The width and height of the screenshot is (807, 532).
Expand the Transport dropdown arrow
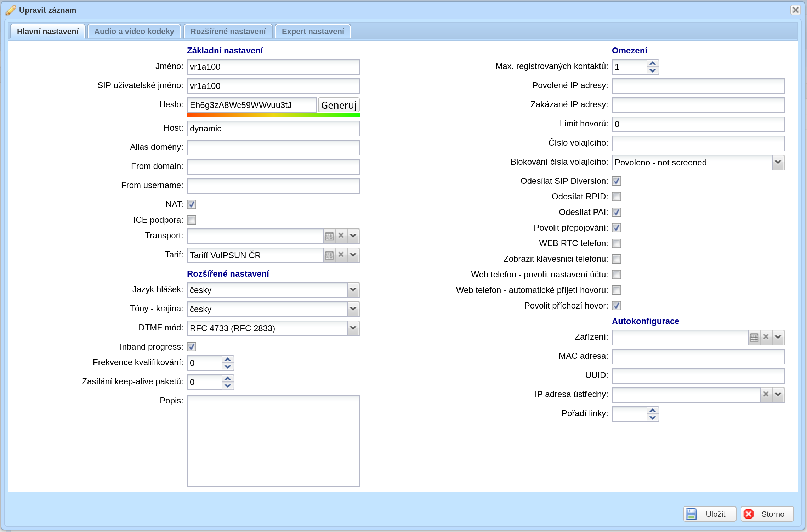353,236
